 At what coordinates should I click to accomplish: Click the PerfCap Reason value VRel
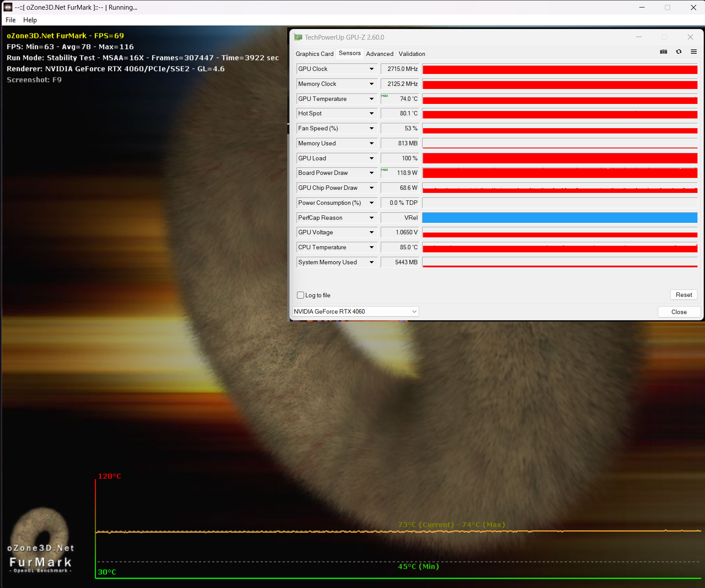coord(400,218)
